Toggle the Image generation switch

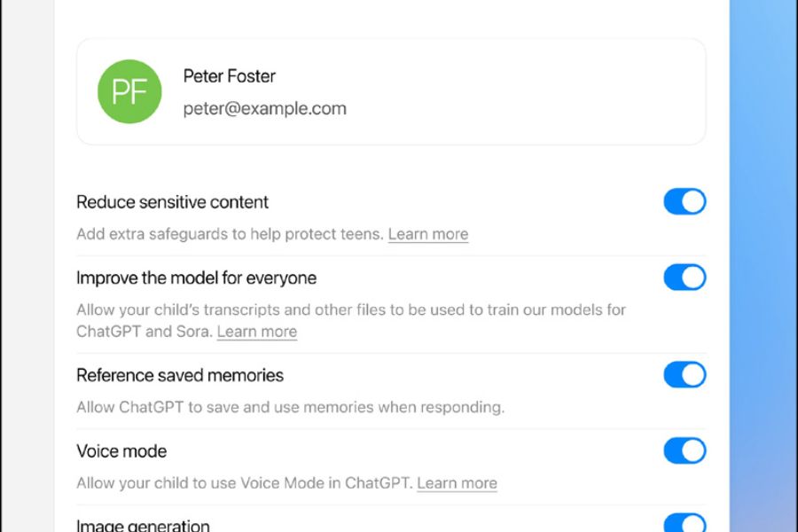(x=685, y=524)
